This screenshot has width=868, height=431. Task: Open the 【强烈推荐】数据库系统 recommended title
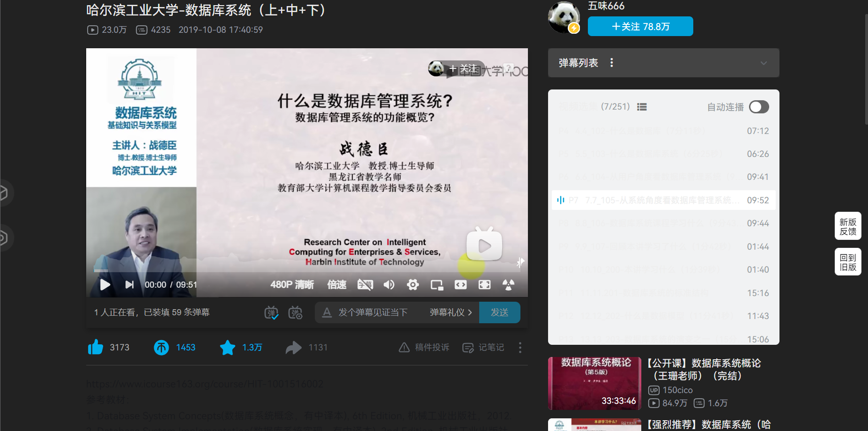click(709, 424)
